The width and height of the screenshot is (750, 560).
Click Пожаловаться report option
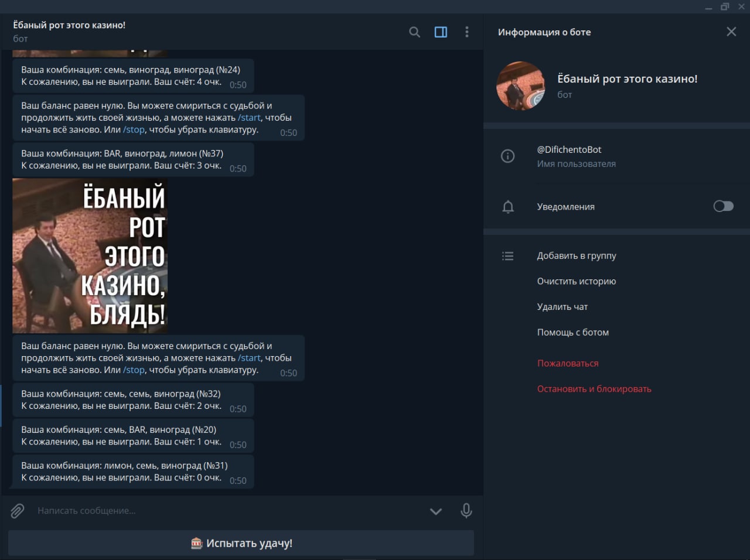(x=568, y=363)
